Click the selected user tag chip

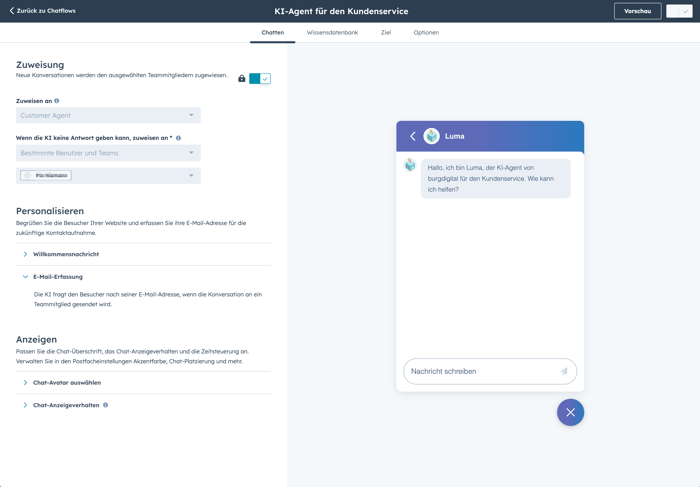pyautogui.click(x=46, y=175)
